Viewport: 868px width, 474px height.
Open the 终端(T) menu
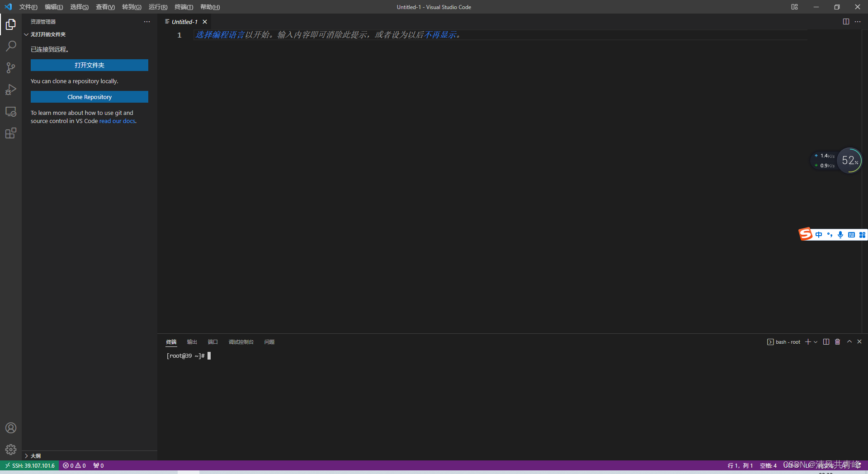[x=184, y=7]
